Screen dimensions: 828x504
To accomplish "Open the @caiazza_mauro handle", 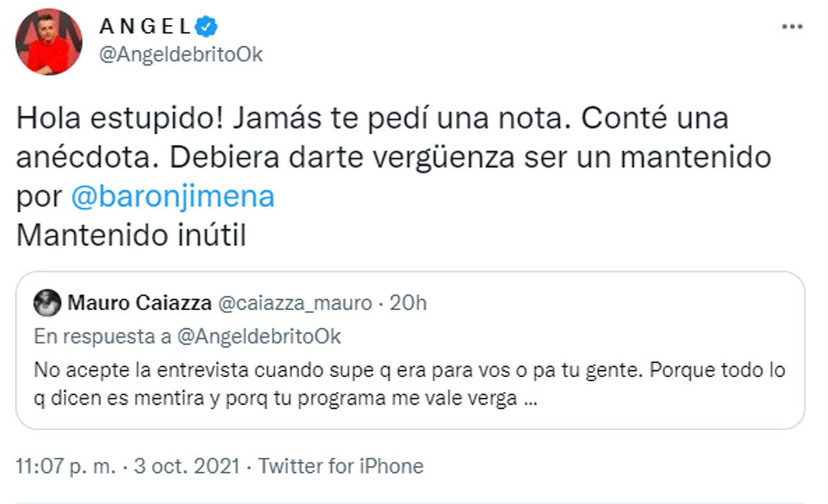I will click(295, 302).
